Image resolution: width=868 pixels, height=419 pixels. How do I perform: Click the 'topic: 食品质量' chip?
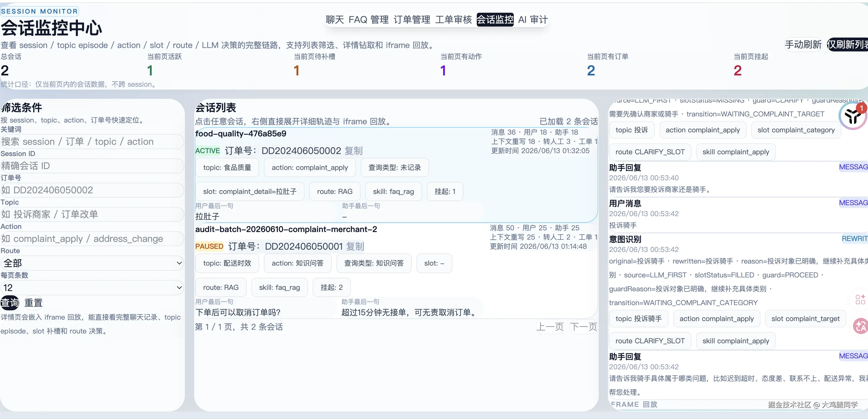tap(227, 168)
